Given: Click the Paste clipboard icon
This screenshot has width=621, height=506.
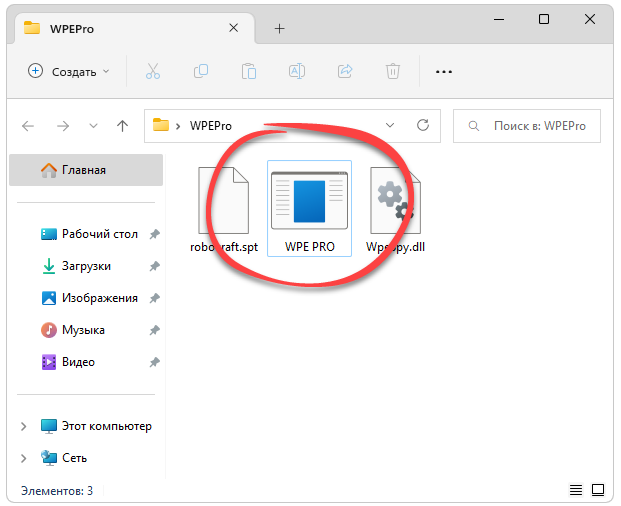Looking at the screenshot, I should (249, 71).
